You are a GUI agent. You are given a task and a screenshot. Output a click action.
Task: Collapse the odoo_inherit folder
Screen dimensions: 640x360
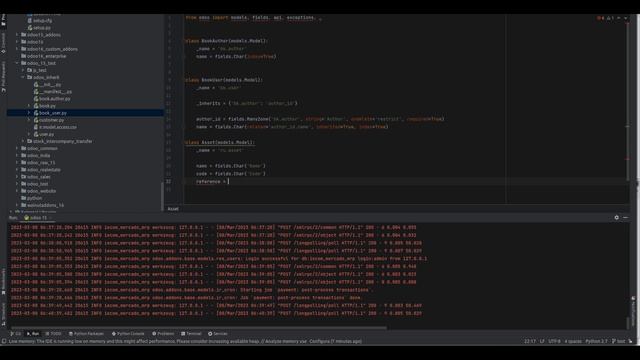(x=23, y=77)
